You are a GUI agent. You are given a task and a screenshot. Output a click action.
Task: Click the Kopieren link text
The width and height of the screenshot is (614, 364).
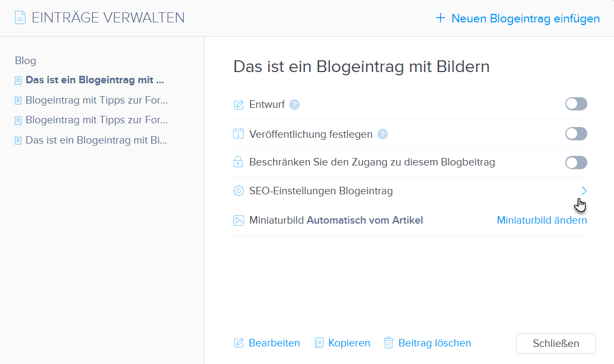tap(349, 343)
